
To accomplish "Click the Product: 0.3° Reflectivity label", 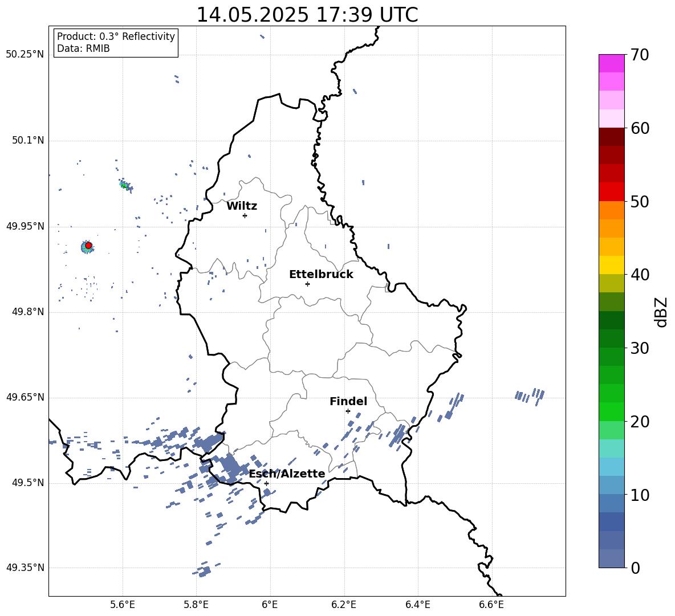I will pyautogui.click(x=116, y=36).
